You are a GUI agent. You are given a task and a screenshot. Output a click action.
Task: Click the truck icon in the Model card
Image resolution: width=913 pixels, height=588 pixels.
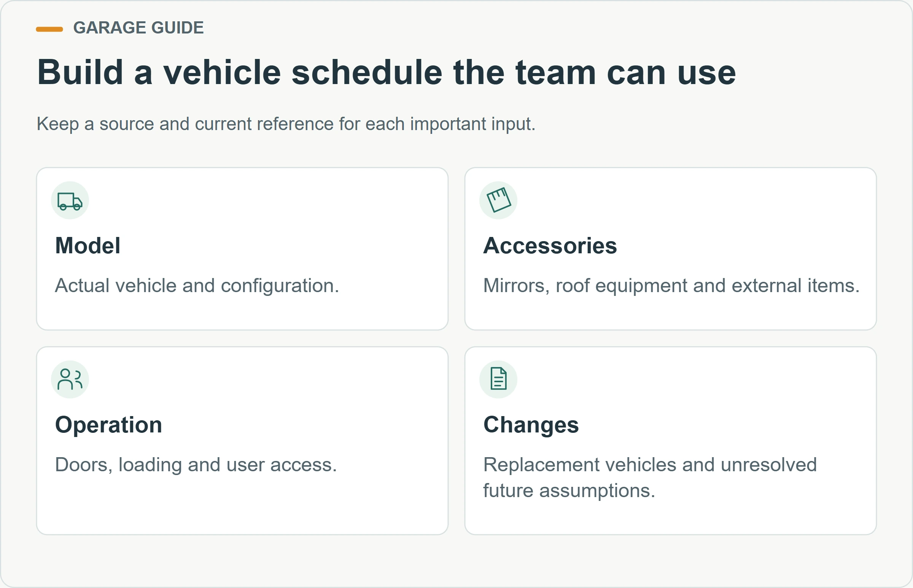(70, 200)
